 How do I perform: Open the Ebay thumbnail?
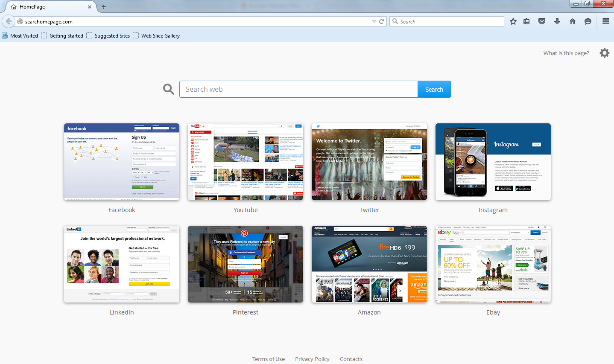[x=493, y=264]
